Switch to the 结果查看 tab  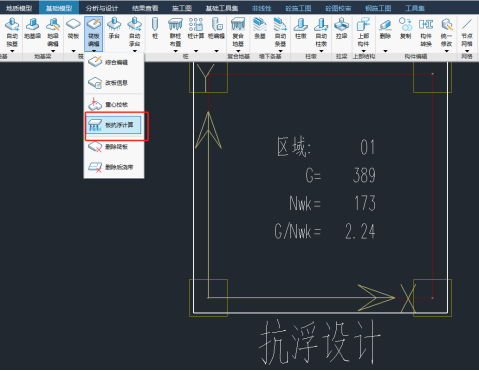tap(145, 8)
